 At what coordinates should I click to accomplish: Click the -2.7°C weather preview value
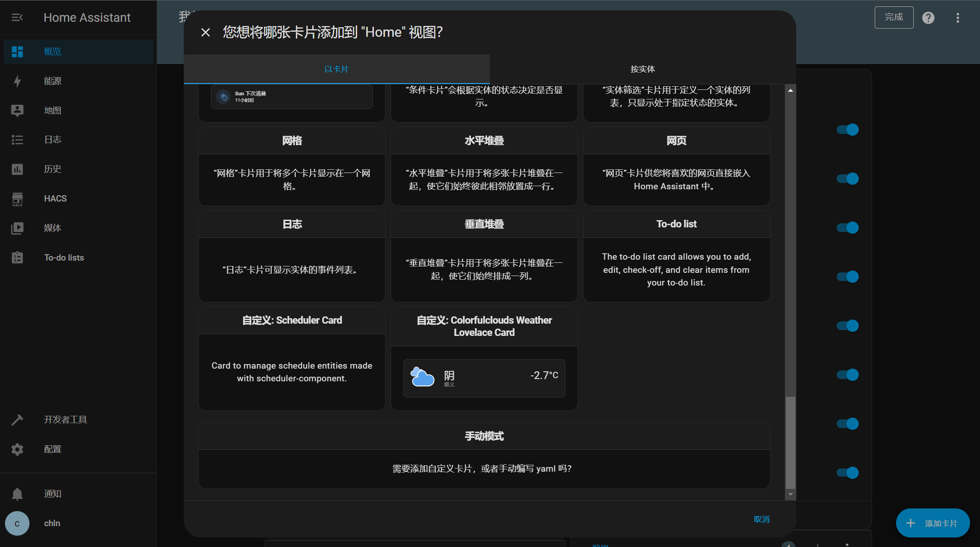coord(544,375)
